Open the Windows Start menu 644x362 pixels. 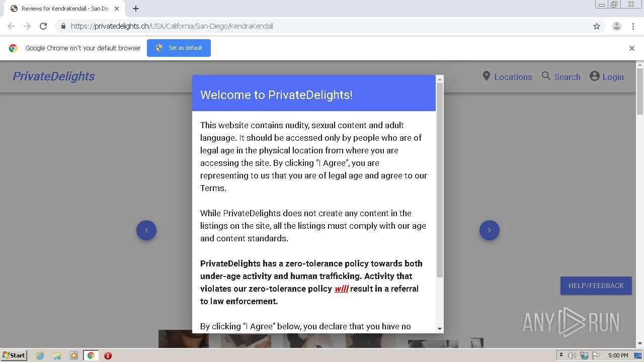14,355
